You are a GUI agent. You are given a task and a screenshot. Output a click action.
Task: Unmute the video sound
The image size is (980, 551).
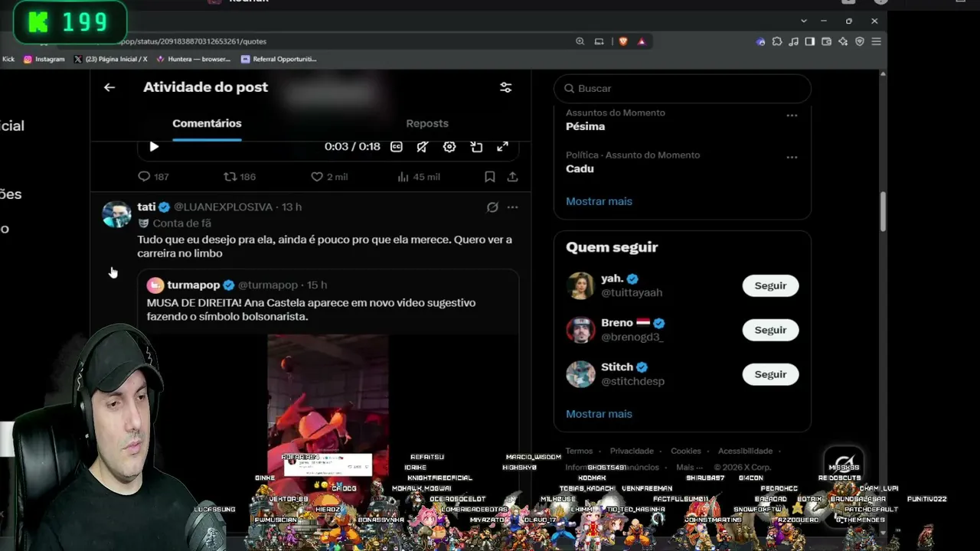point(422,146)
